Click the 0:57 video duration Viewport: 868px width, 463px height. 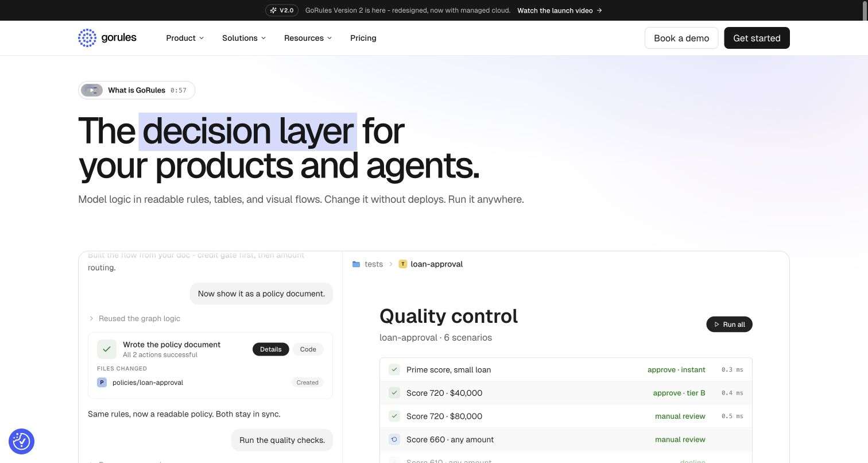point(179,90)
